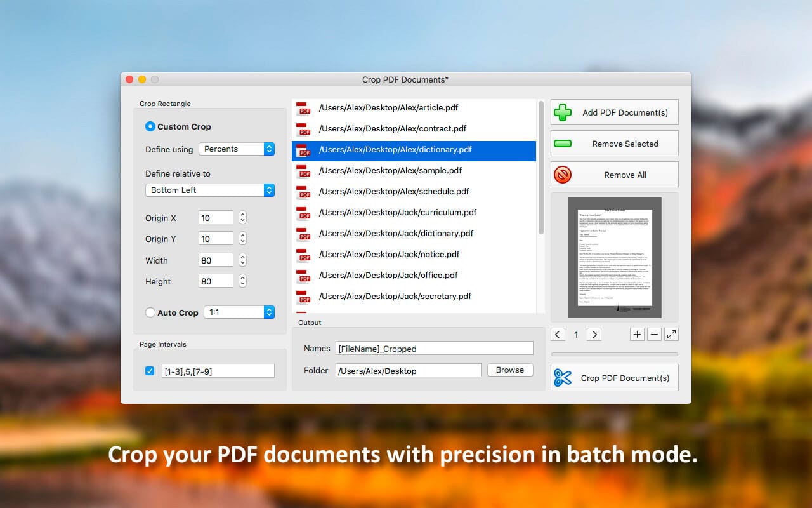The image size is (812, 508).
Task: Click the green plus Add PDF icon
Action: point(563,112)
